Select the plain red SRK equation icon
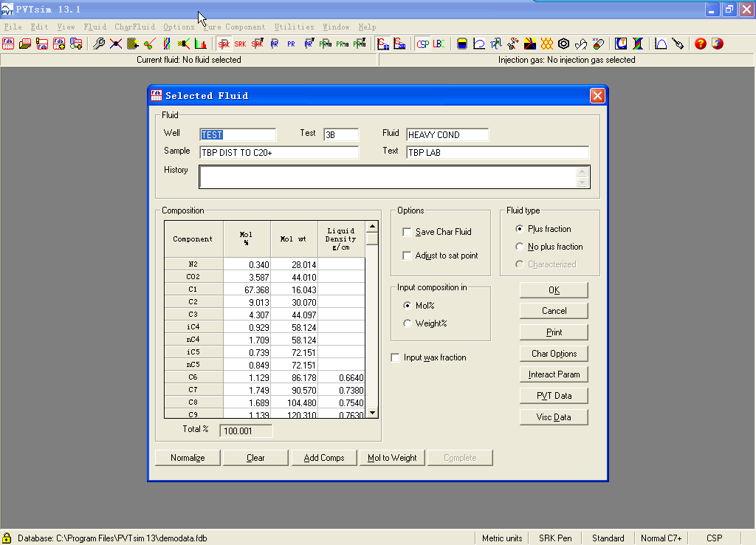The height and width of the screenshot is (545, 756). pos(240,44)
